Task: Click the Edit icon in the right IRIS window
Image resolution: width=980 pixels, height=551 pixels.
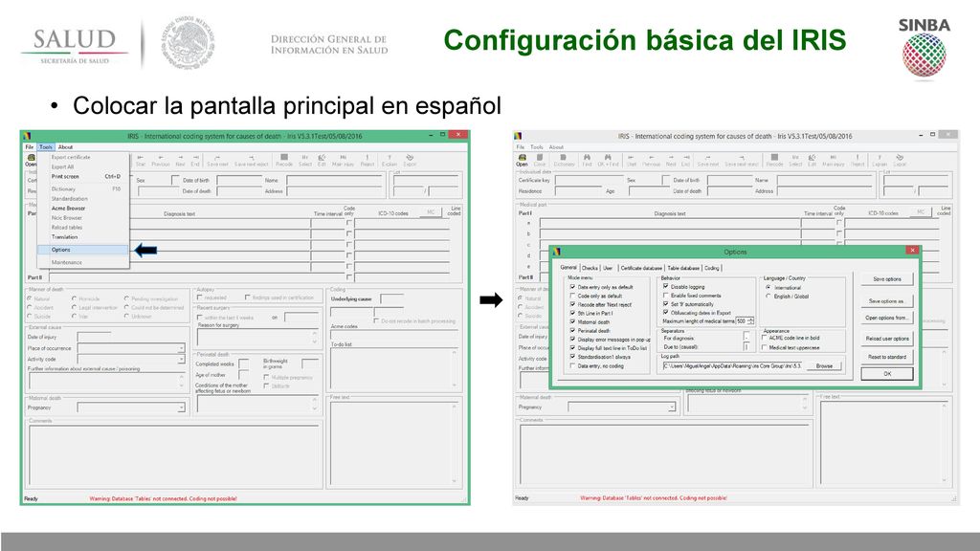Action: pyautogui.click(x=812, y=160)
